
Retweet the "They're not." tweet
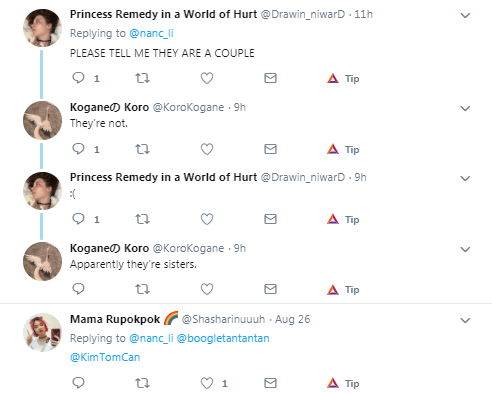tap(142, 149)
